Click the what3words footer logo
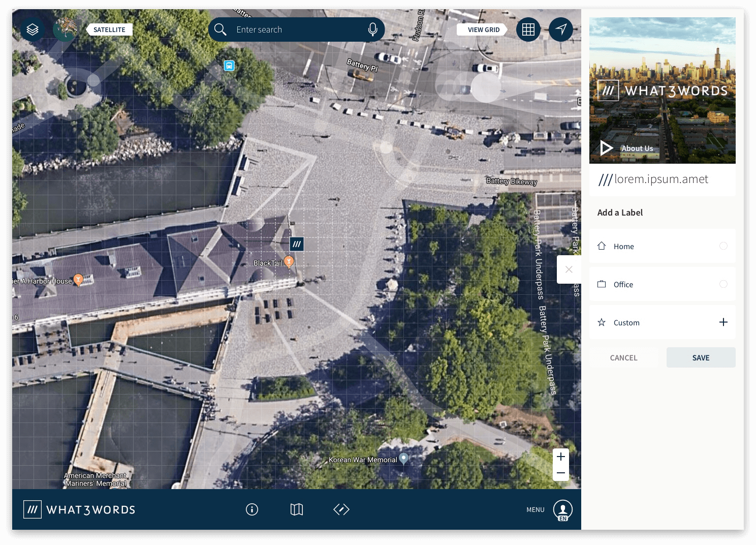Viewport: 756px width, 545px height. coord(79,509)
